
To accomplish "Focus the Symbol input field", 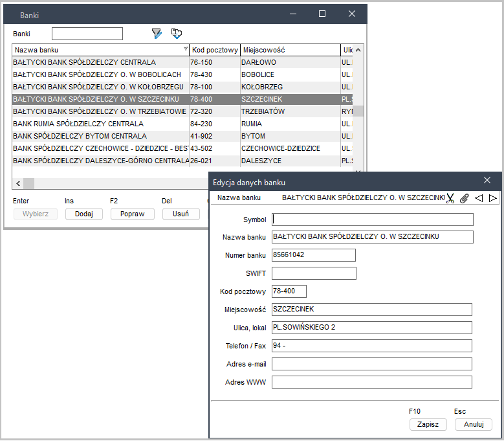I will click(372, 220).
